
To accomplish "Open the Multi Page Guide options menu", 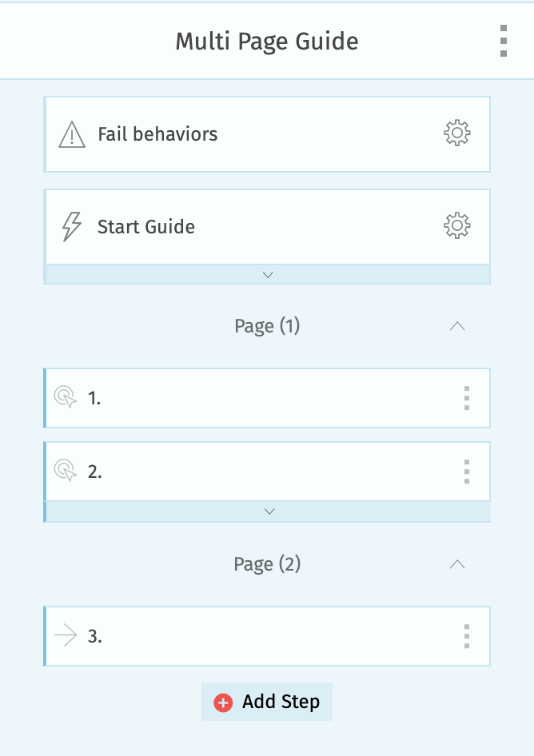I will (x=503, y=41).
